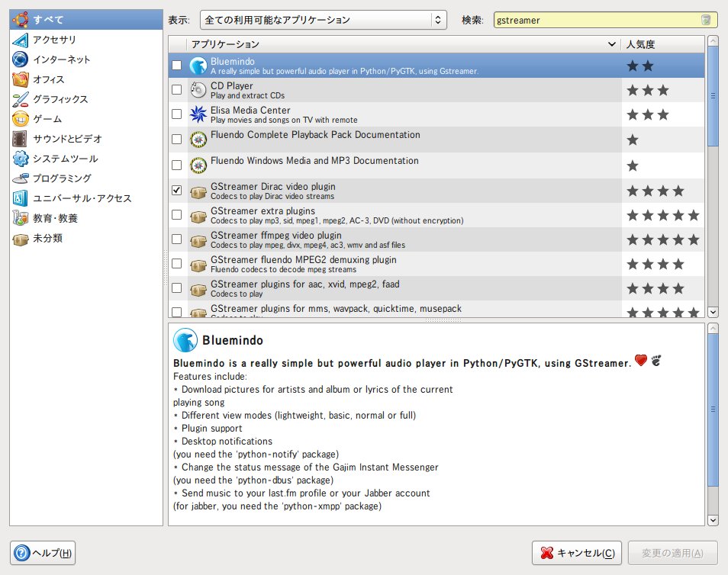Select the システムツール category
This screenshot has height=575, width=728.
click(86, 159)
